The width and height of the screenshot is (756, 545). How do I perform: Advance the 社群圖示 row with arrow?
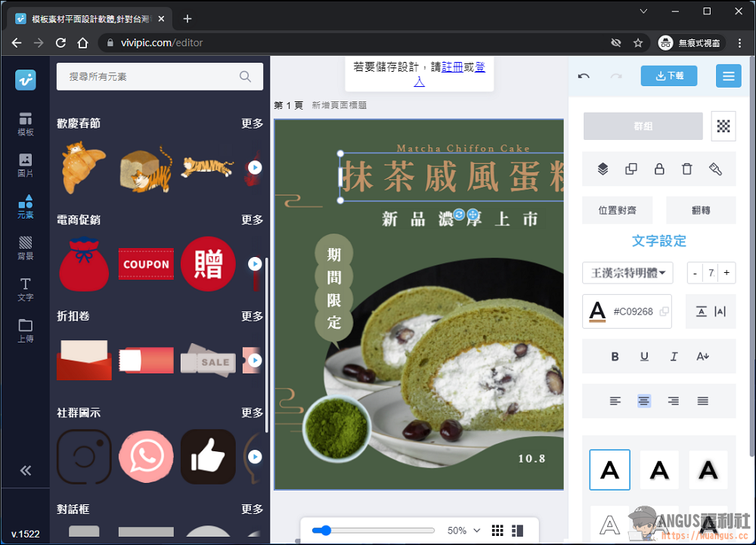pyautogui.click(x=255, y=457)
